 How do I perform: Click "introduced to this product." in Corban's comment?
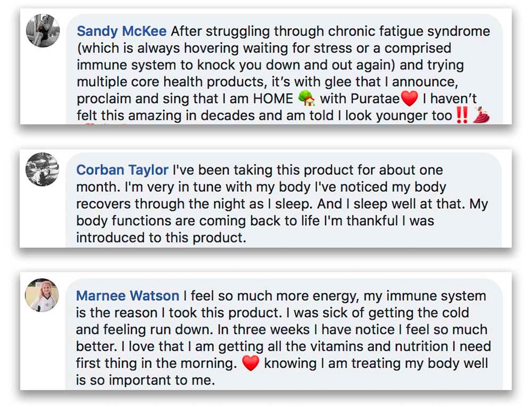click(161, 238)
